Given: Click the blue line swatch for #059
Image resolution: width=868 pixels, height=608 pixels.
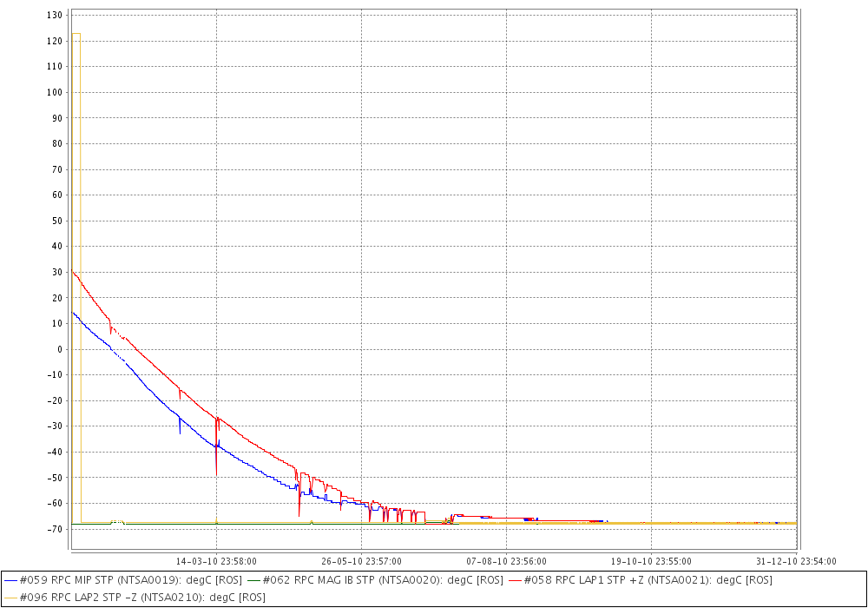Looking at the screenshot, I should point(10,580).
